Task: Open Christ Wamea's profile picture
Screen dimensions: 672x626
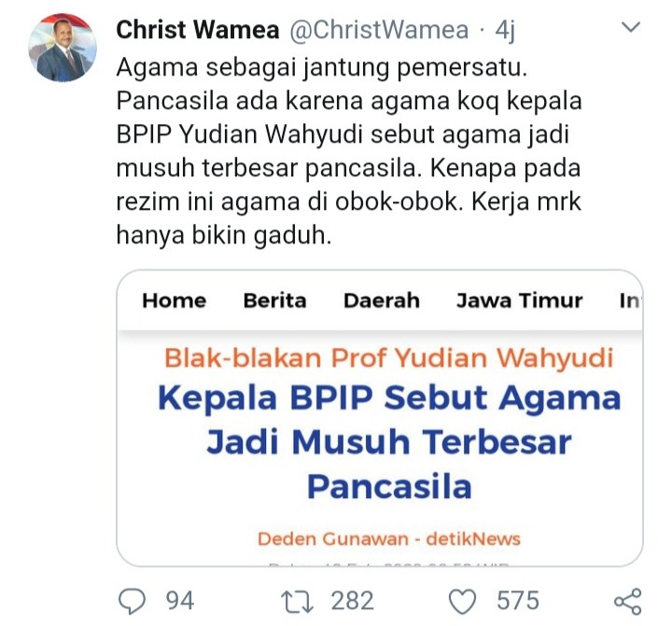Action: 63,48
